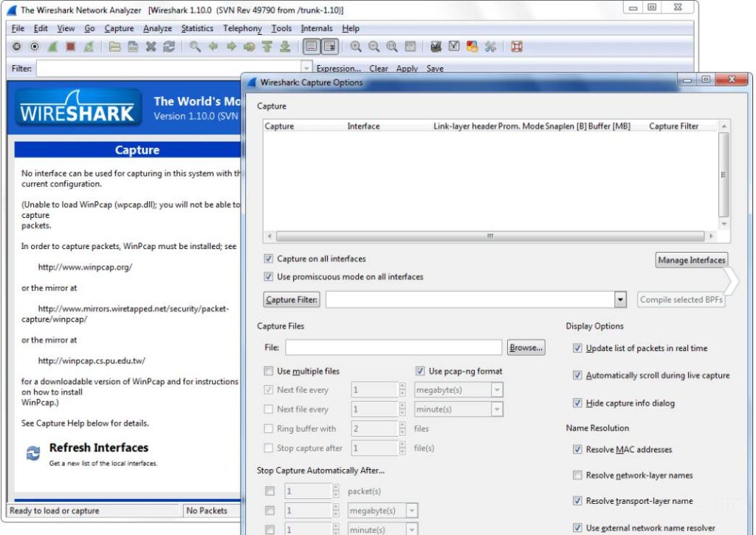756x535 pixels.
Task: Edit display filters from the toolbar icon
Action: pyautogui.click(x=454, y=47)
